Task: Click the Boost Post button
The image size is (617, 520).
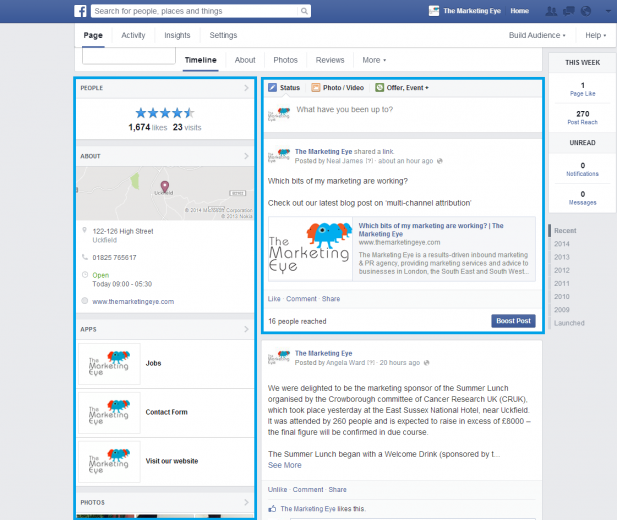Action: 513,321
